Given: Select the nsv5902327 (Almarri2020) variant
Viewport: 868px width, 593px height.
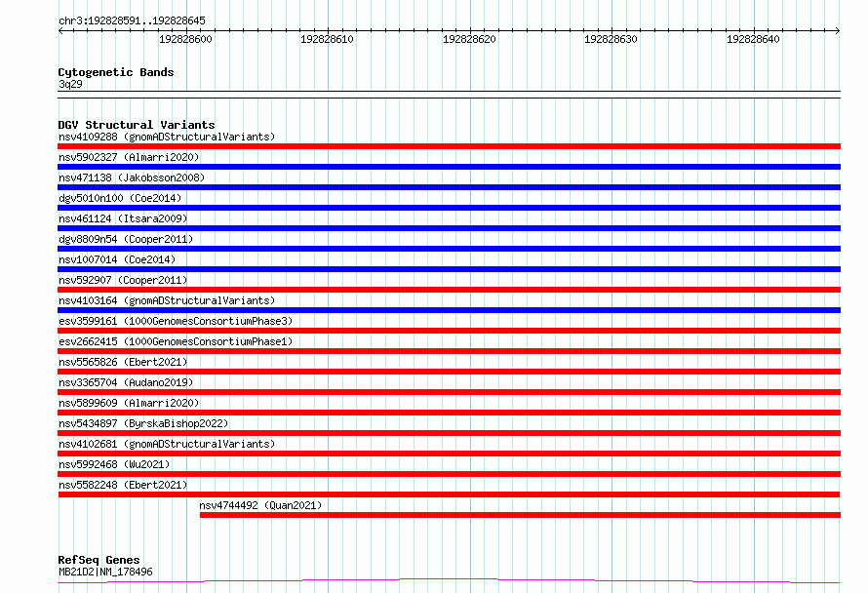Looking at the screenshot, I should click(x=129, y=157).
